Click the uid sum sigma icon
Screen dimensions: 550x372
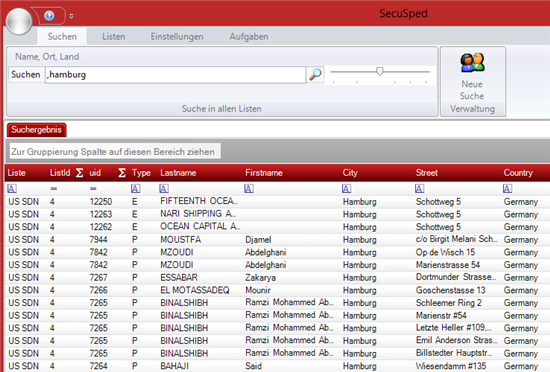(x=122, y=173)
